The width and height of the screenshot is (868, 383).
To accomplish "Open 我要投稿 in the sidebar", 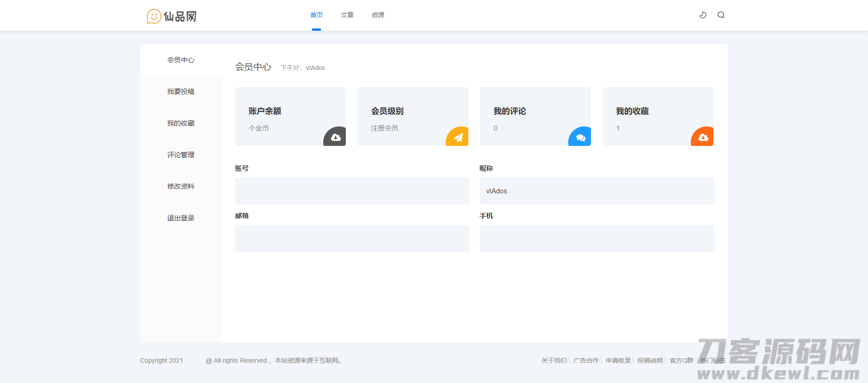I will (181, 92).
